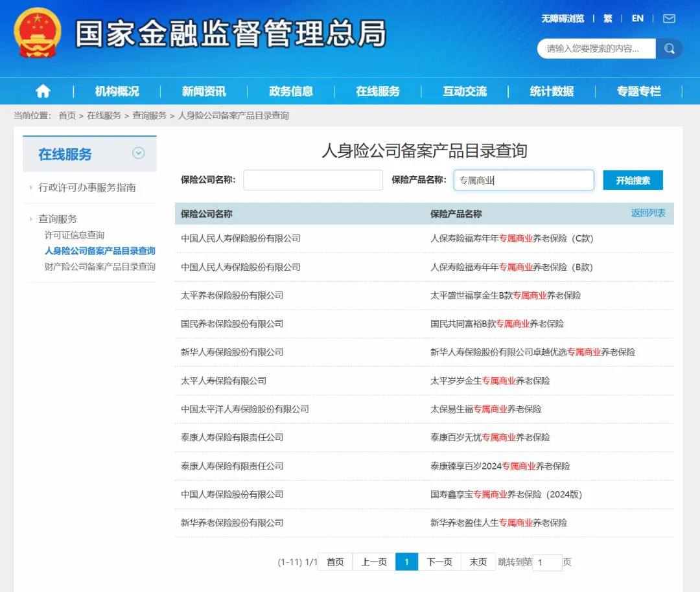
Task: Click the home icon in navigation bar
Action: tap(43, 91)
